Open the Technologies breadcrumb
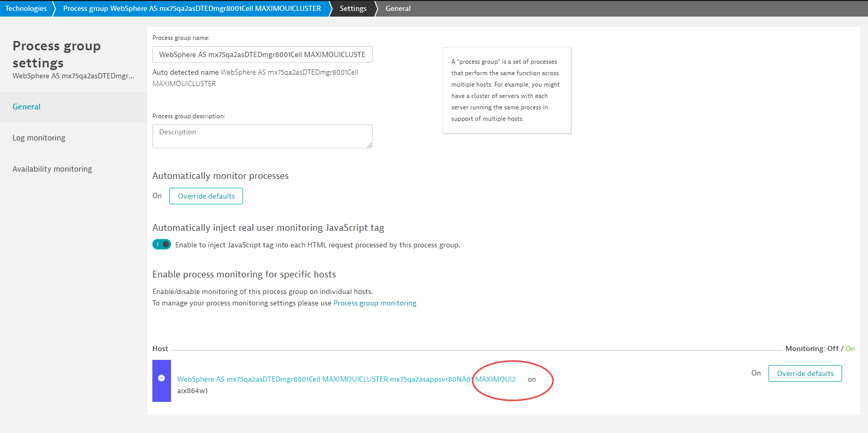The width and height of the screenshot is (868, 433). pyautogui.click(x=26, y=8)
